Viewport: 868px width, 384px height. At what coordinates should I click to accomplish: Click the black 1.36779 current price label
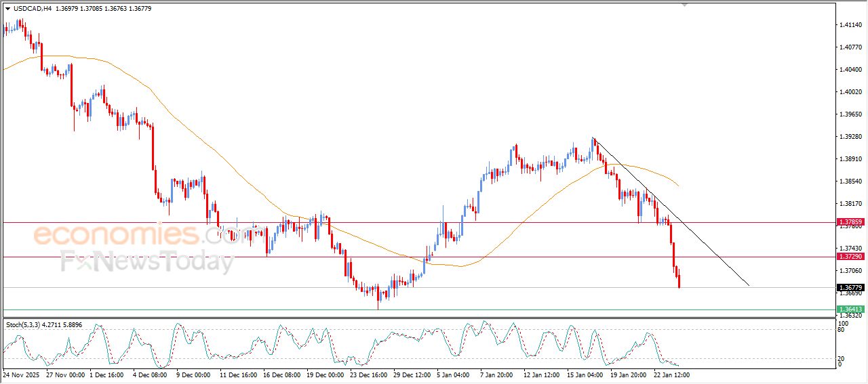point(850,287)
